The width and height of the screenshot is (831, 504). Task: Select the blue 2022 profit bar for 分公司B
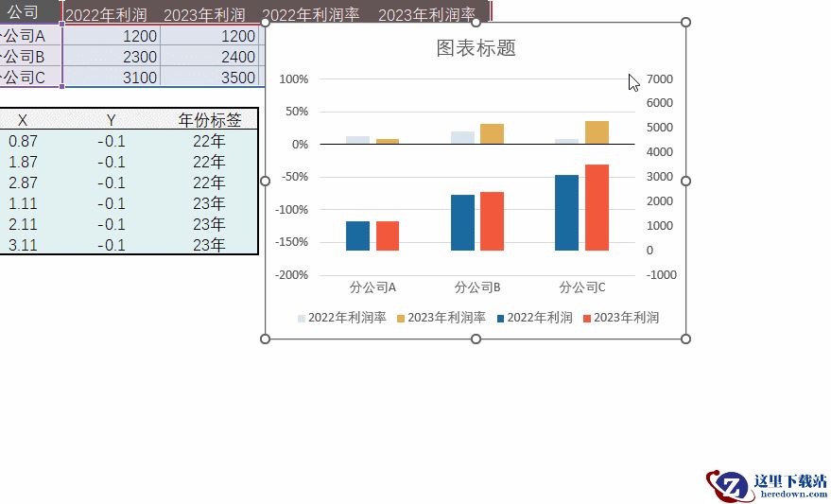462,222
